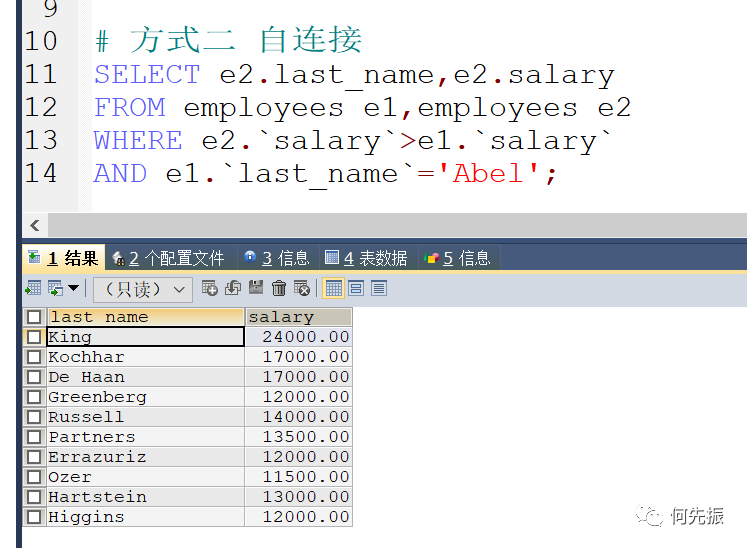Click the insert new row icon
The image size is (747, 548).
pos(210,288)
